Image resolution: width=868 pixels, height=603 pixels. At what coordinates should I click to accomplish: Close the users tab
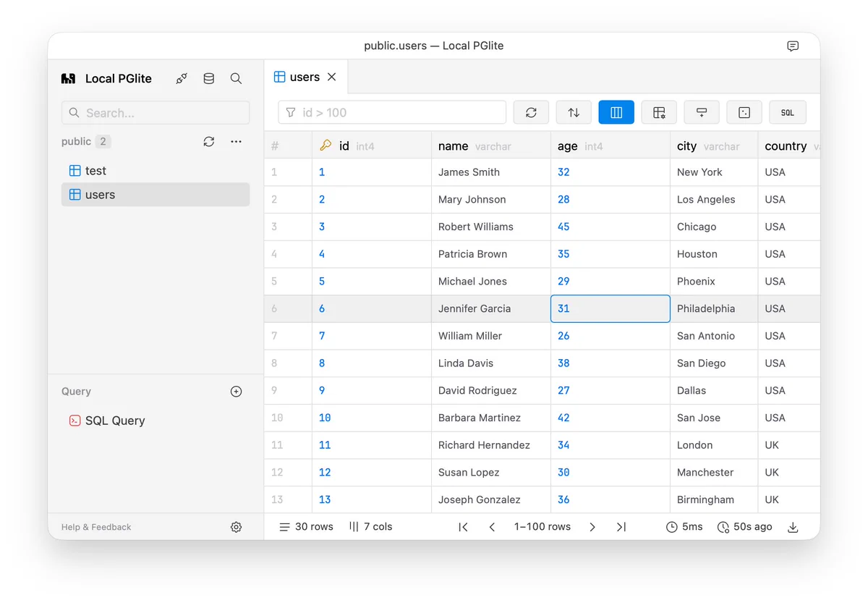click(x=331, y=77)
